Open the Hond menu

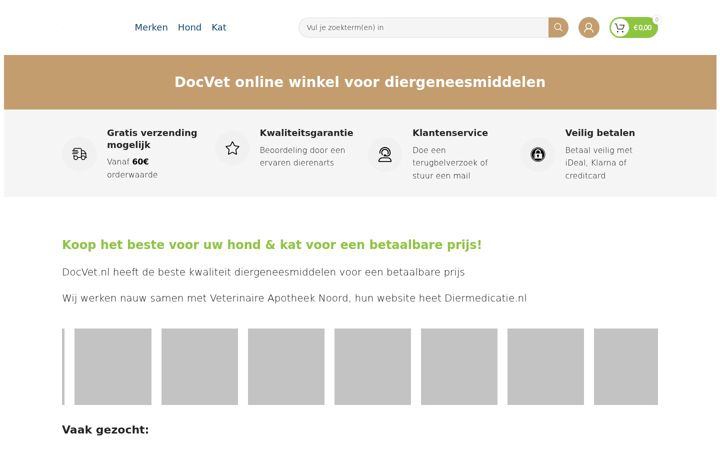(x=190, y=28)
